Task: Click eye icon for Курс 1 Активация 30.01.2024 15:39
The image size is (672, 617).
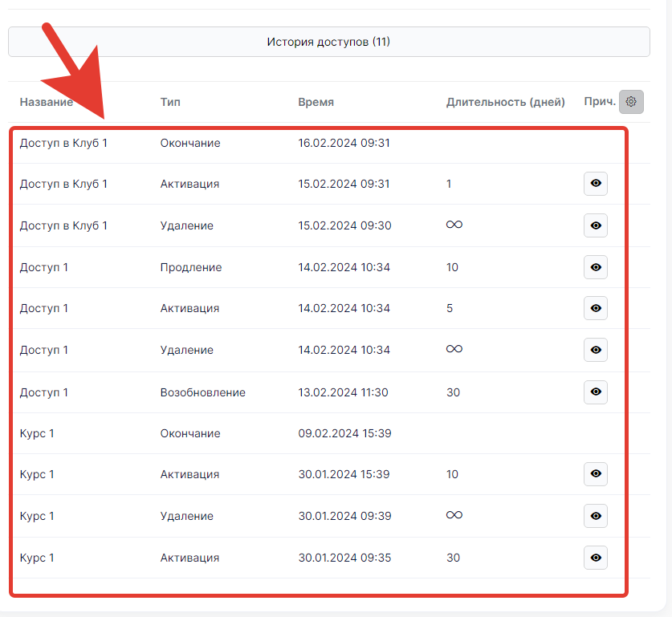Action: click(x=595, y=474)
